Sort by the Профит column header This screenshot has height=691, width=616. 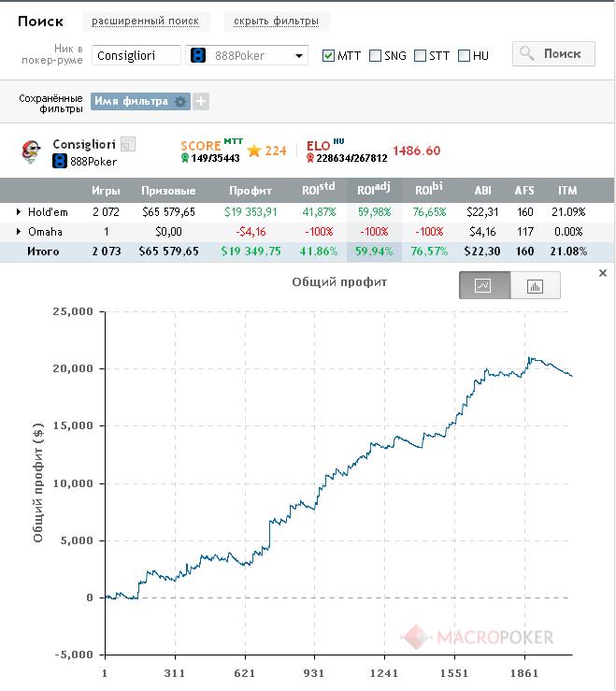coord(251,191)
